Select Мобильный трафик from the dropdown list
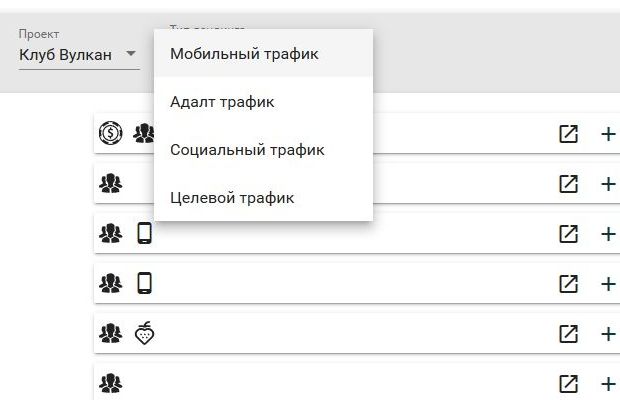This screenshot has height=400, width=620. [x=263, y=54]
